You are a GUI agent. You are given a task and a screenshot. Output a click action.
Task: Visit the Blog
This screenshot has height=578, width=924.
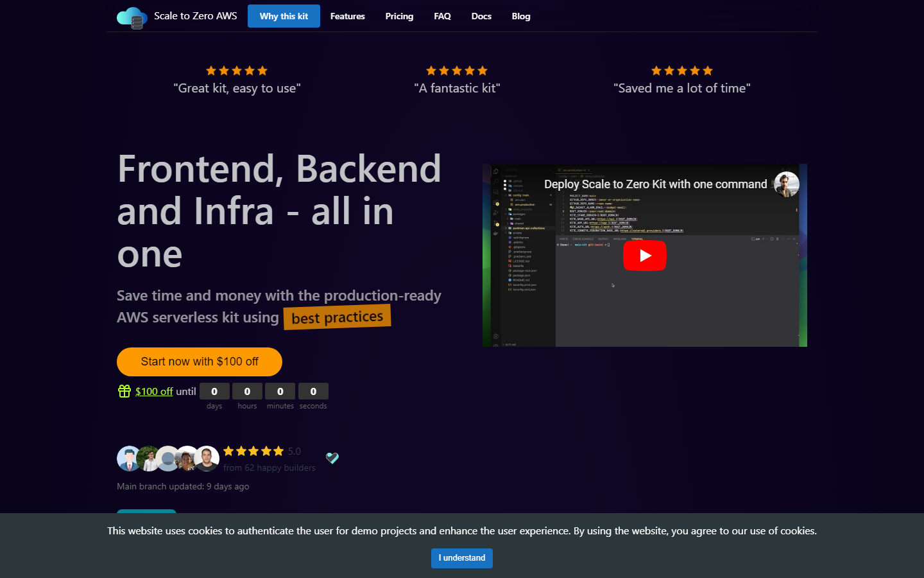coord(520,16)
